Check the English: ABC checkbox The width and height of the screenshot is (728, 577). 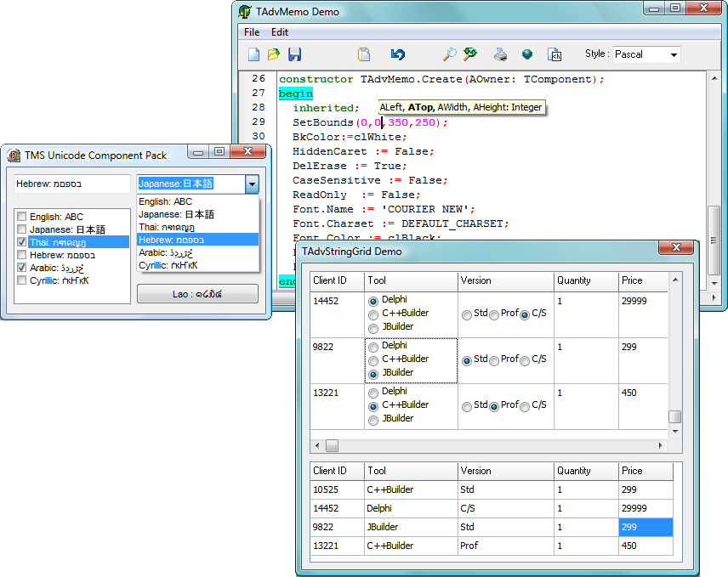[x=21, y=217]
